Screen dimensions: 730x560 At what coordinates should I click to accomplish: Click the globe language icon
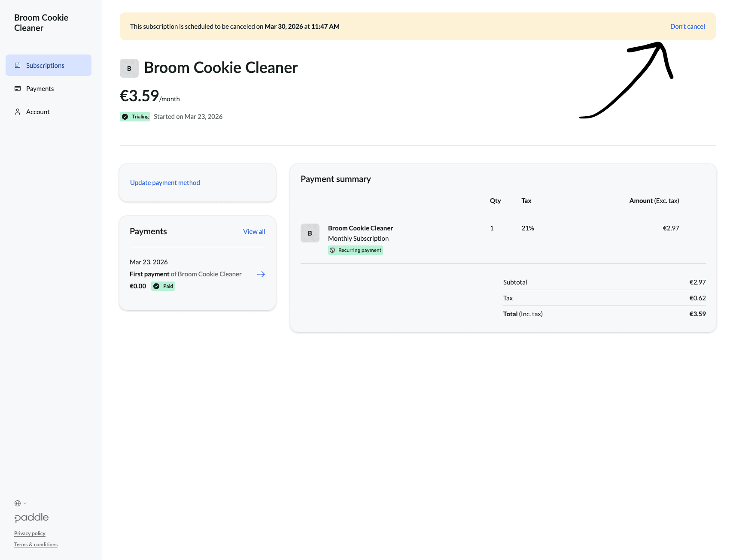click(x=18, y=503)
